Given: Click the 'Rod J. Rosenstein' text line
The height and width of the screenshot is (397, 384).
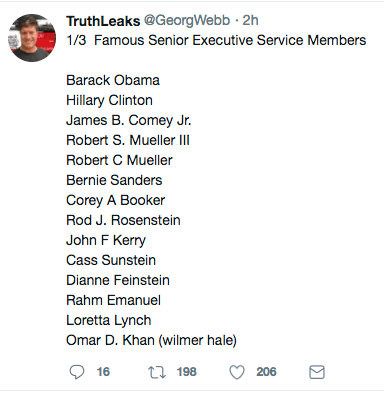Looking at the screenshot, I should click(123, 220).
